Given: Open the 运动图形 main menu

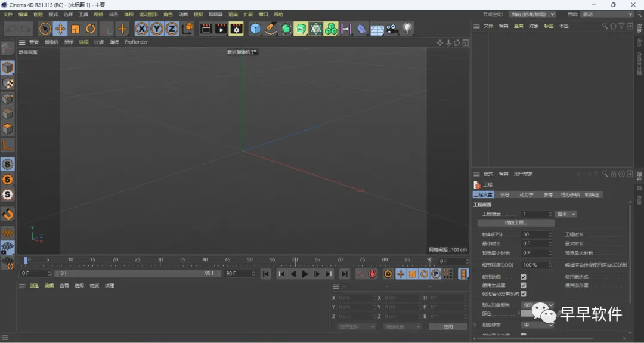Looking at the screenshot, I should [x=148, y=14].
